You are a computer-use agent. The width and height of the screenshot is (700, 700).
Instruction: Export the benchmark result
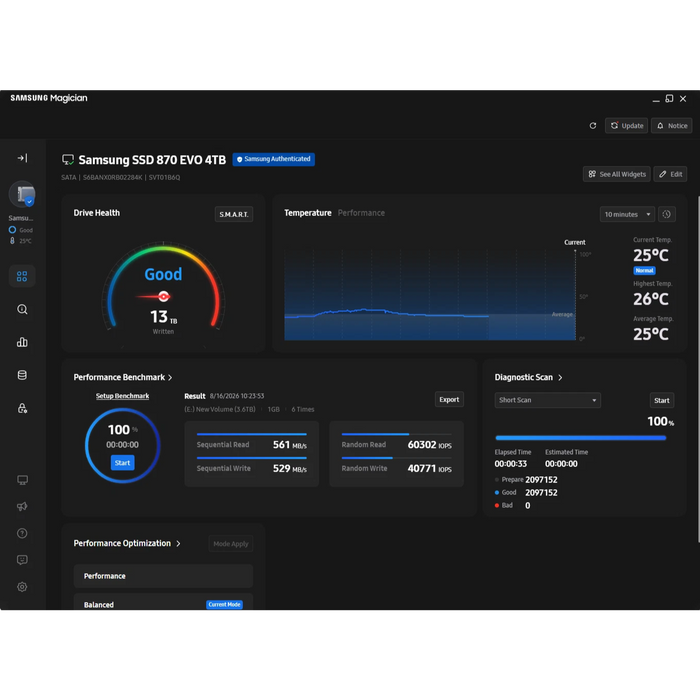[449, 400]
